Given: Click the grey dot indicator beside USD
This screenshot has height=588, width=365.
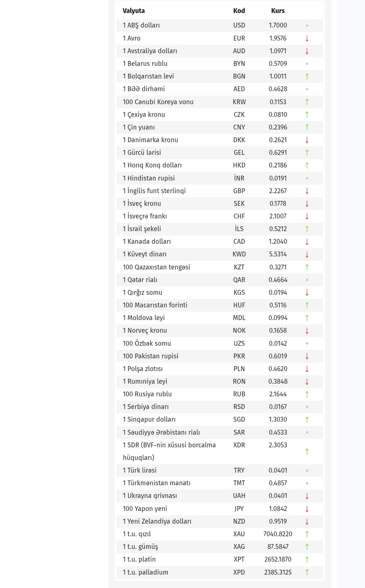Looking at the screenshot, I should coord(307,26).
